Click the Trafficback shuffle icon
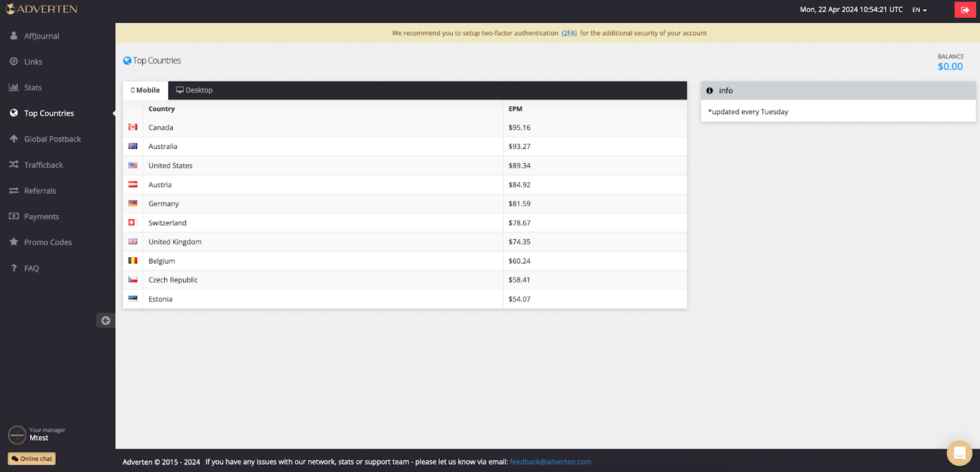980x472 pixels. click(x=13, y=164)
